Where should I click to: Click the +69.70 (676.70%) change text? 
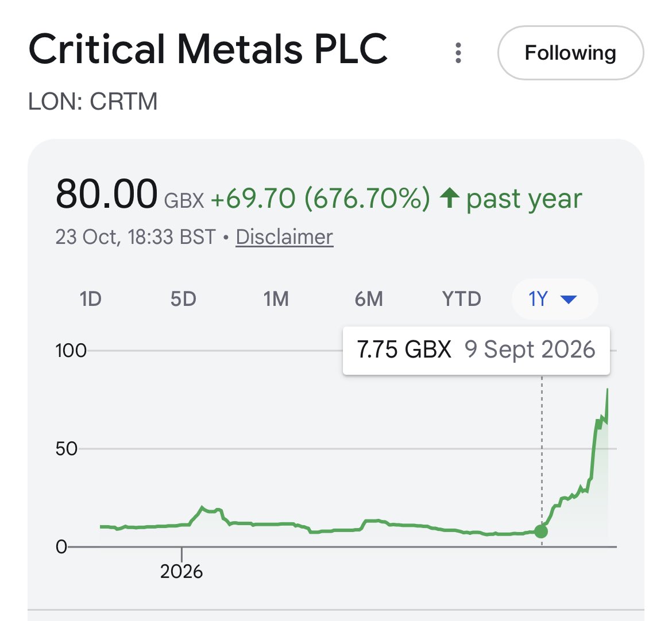click(320, 198)
